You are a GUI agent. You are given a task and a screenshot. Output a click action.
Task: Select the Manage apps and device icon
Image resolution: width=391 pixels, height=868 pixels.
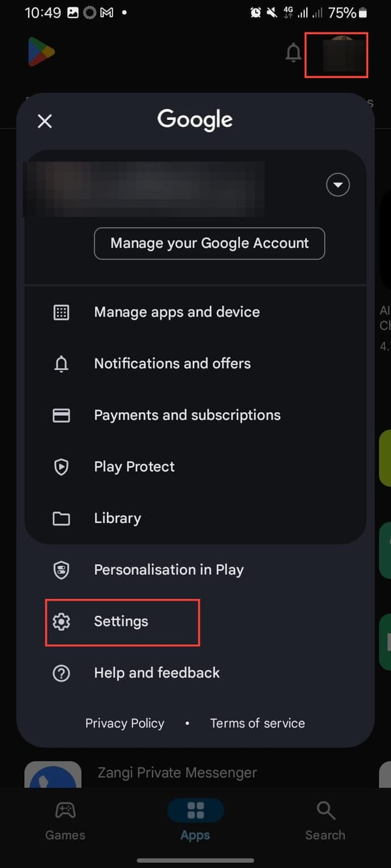click(x=61, y=312)
